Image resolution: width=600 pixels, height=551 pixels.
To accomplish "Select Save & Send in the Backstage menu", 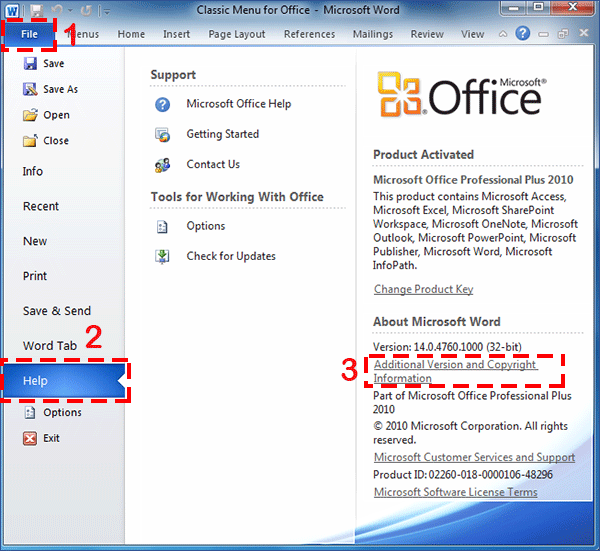I will click(x=57, y=311).
